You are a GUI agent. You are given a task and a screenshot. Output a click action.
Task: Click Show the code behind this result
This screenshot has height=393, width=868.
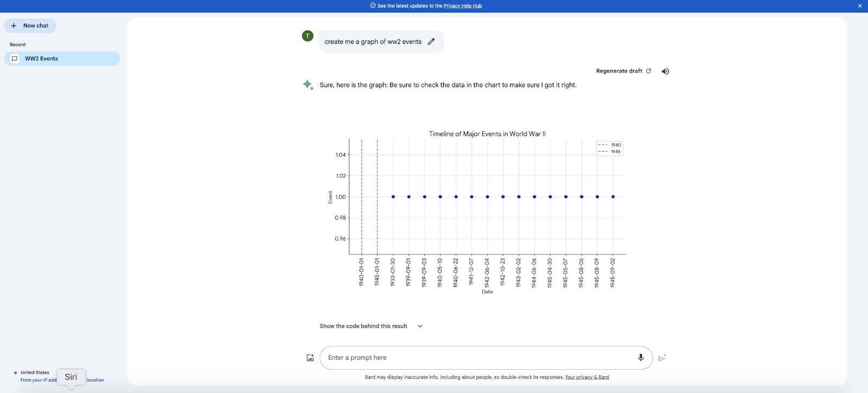(363, 326)
